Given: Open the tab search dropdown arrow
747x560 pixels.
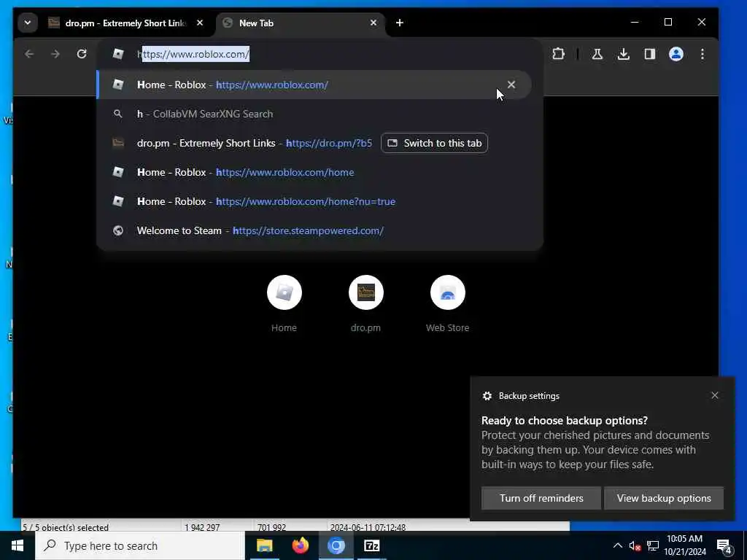Looking at the screenshot, I should point(28,23).
